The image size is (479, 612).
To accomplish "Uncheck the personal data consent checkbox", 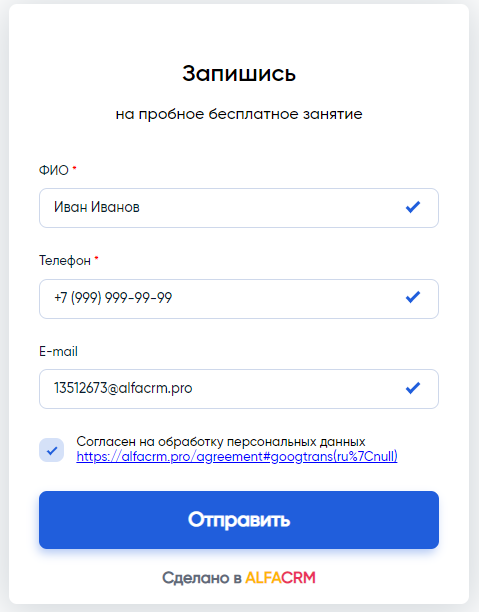I will point(52,450).
